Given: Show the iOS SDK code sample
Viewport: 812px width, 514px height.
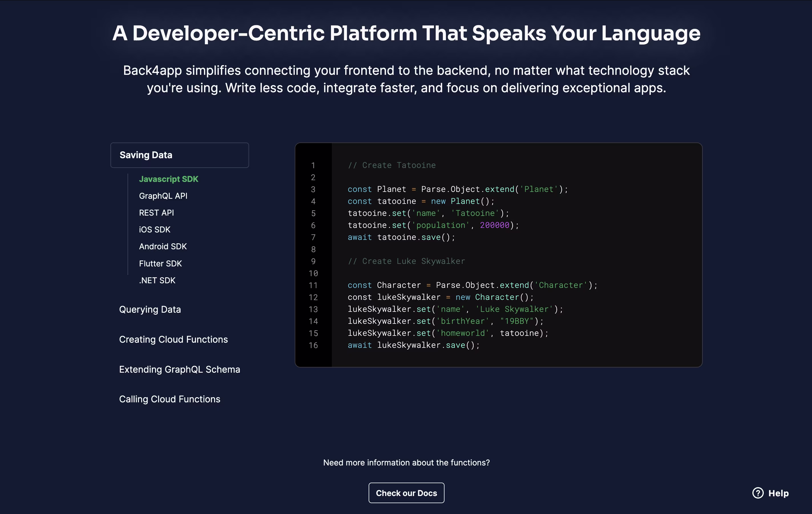Looking at the screenshot, I should click(x=154, y=230).
